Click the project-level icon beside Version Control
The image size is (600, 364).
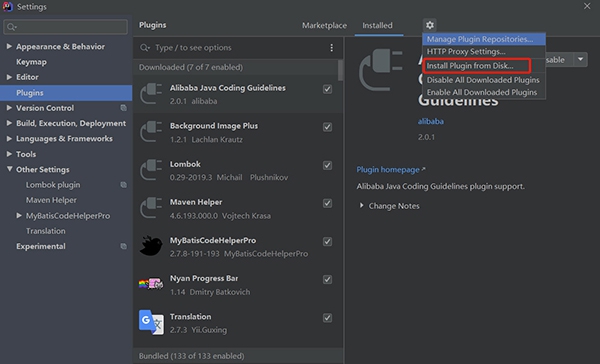click(123, 108)
